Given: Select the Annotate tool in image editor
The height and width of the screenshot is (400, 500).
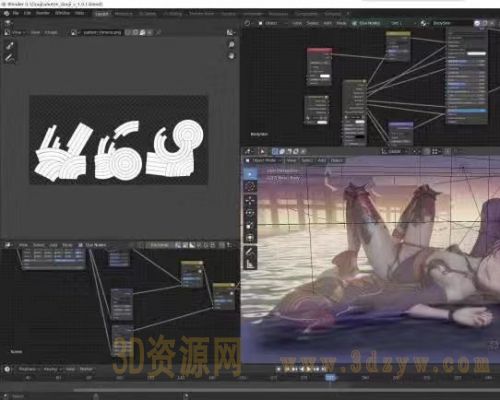Looking at the screenshot, I should pos(10,58).
